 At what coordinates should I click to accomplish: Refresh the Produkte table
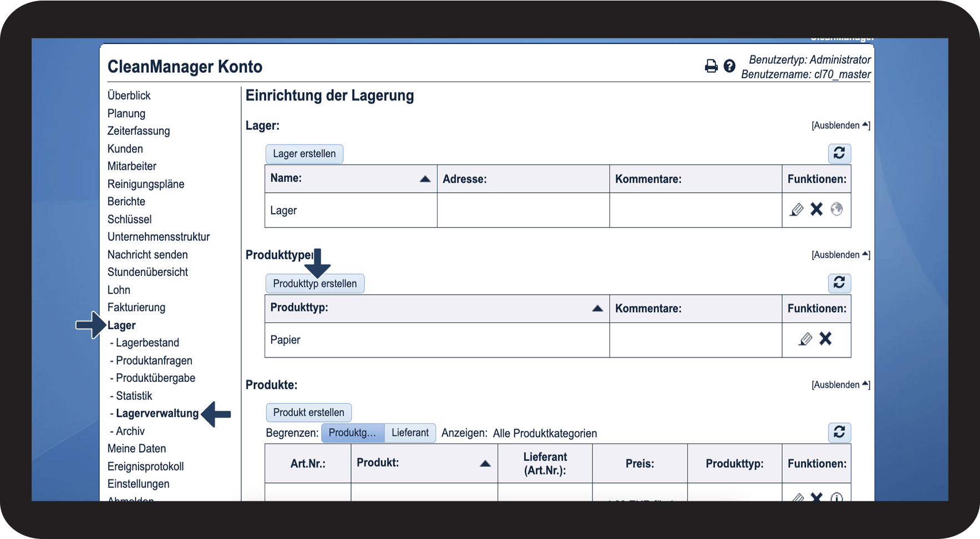pyautogui.click(x=839, y=432)
